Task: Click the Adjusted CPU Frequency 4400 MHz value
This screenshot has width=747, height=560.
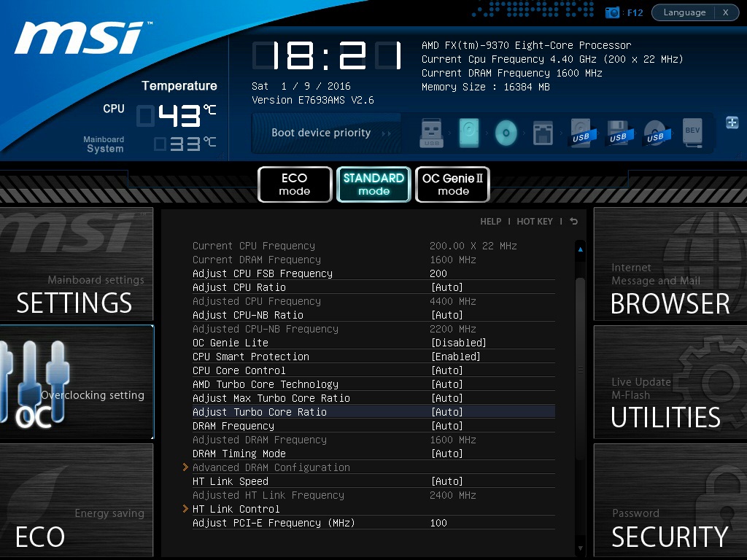Action: tap(452, 301)
